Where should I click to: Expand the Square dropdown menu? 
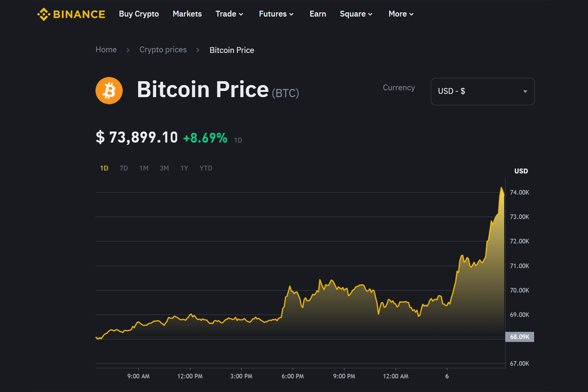pos(356,14)
